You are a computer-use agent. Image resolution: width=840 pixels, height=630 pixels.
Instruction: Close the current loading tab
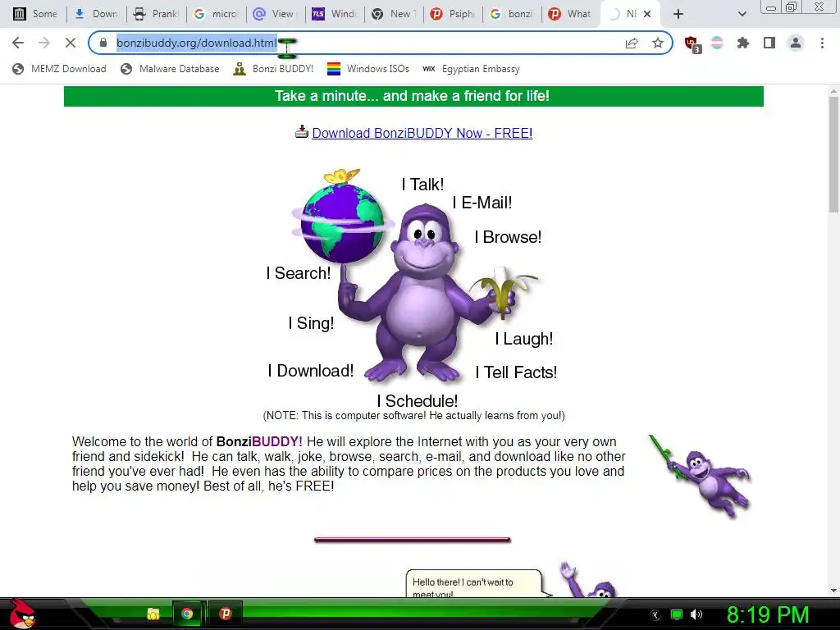tap(647, 14)
